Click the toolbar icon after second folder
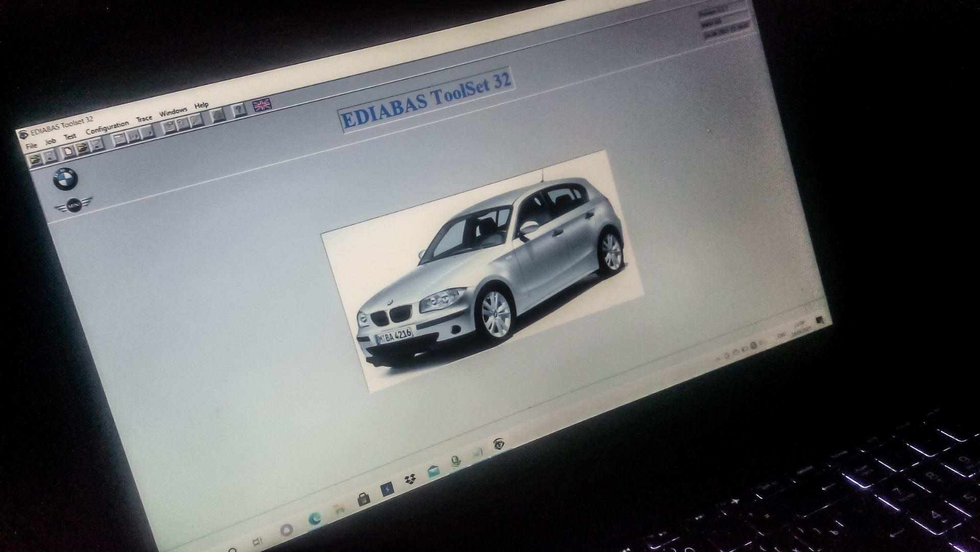980x552 pixels. 97,145
